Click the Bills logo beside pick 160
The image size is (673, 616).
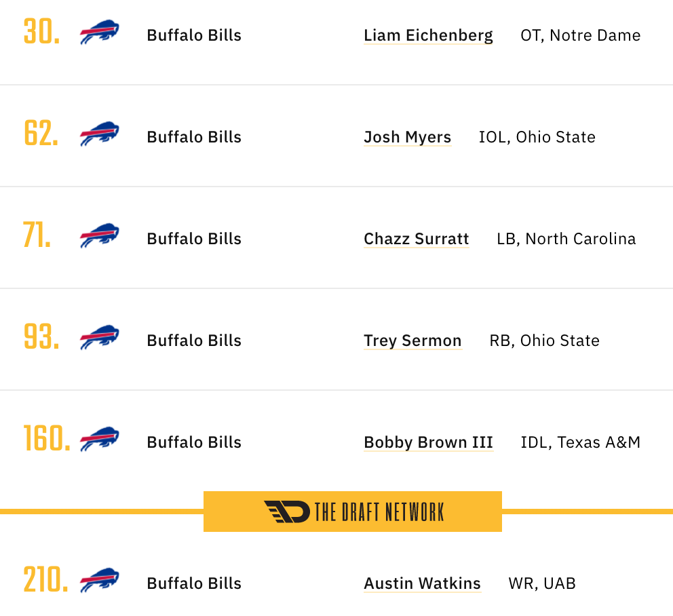[x=100, y=439]
